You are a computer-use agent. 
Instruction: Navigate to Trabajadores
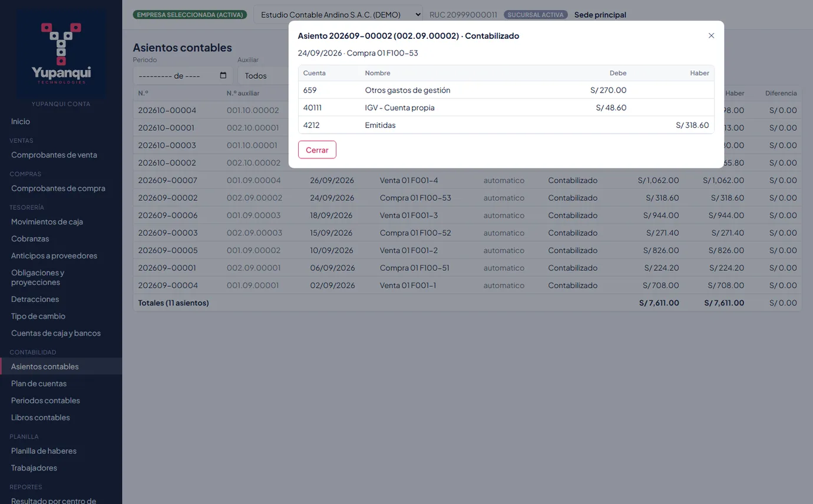click(x=34, y=468)
